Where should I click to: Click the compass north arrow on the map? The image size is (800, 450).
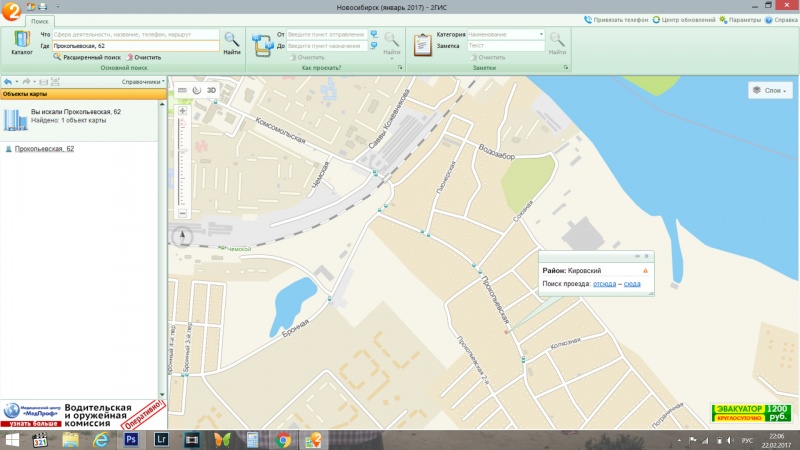pyautogui.click(x=182, y=236)
